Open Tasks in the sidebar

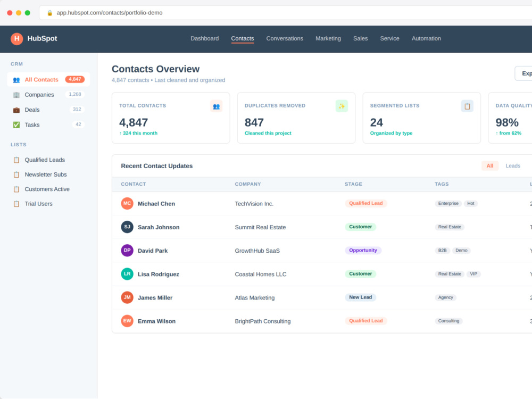(48, 125)
